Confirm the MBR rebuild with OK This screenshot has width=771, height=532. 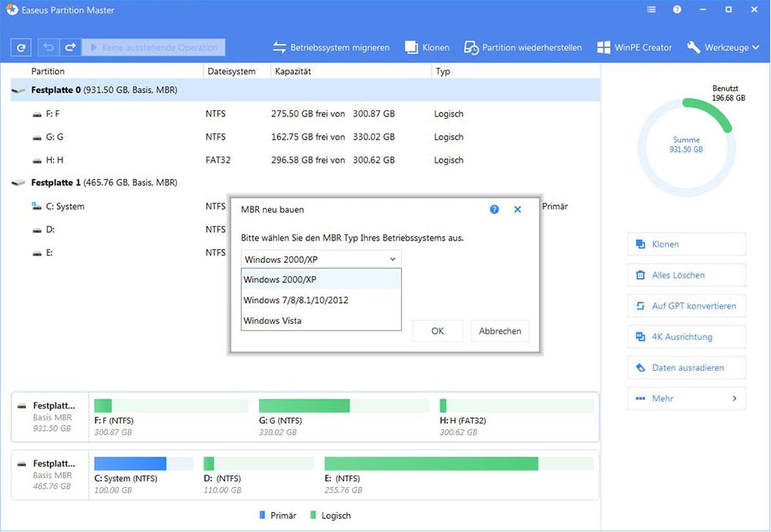tap(437, 331)
